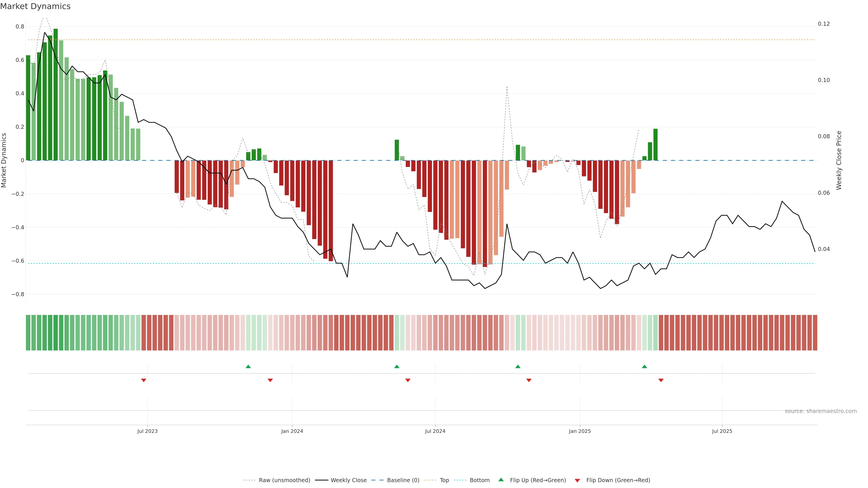
Task: Toggle the Baseline (0) legend entry
Action: click(x=403, y=480)
